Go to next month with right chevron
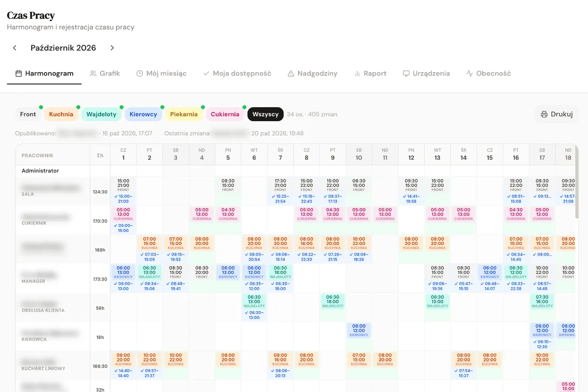The image size is (588, 392). [x=112, y=48]
